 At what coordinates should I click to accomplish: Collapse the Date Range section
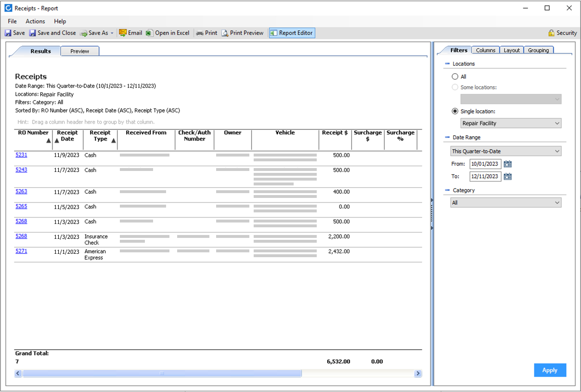coord(447,137)
